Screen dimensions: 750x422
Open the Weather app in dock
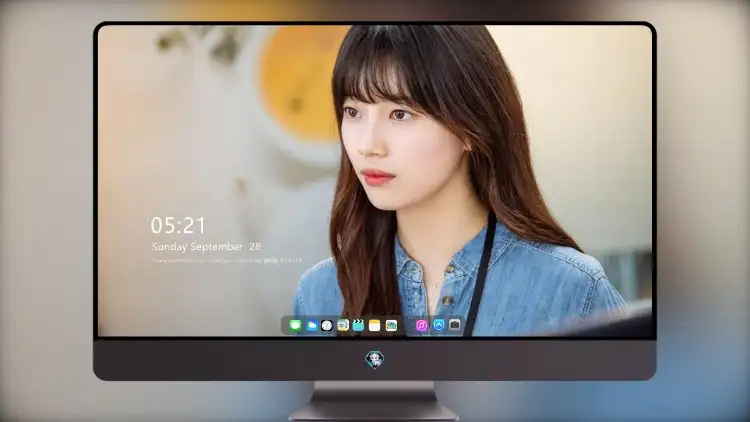tap(311, 326)
